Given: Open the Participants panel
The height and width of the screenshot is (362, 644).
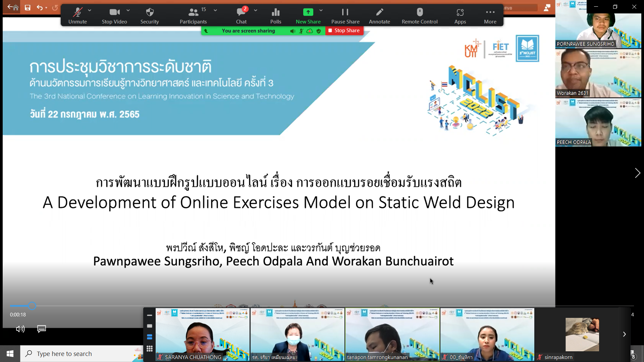Looking at the screenshot, I should tap(193, 15).
